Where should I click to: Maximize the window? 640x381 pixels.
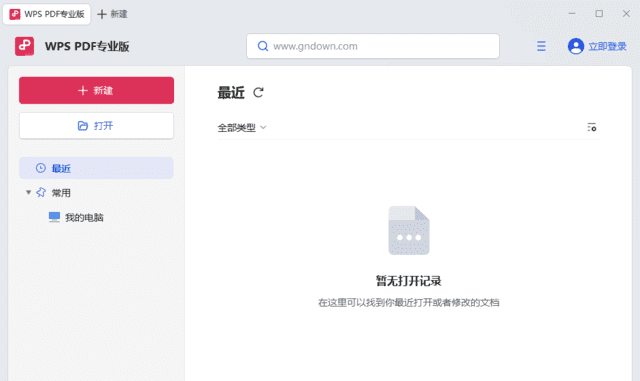[599, 13]
